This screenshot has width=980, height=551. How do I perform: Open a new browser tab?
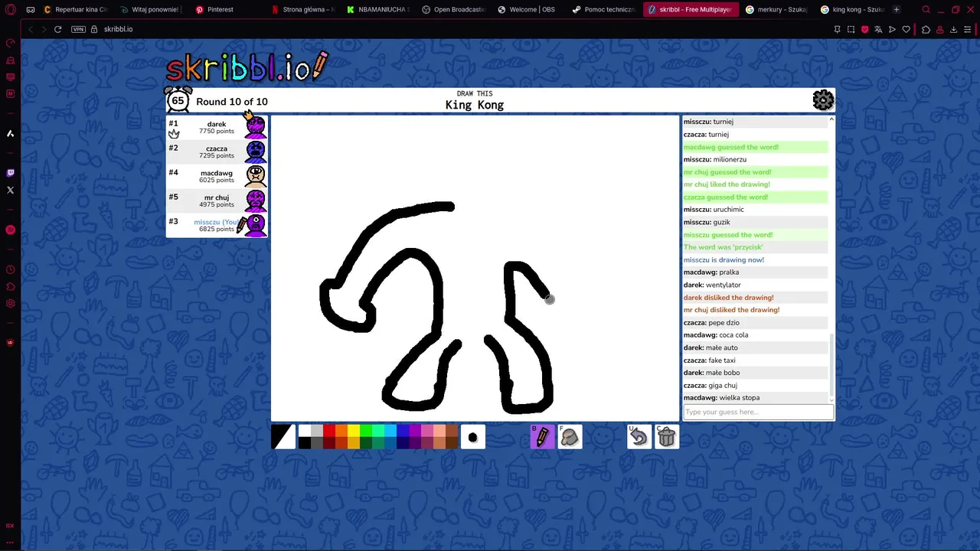(x=897, y=9)
